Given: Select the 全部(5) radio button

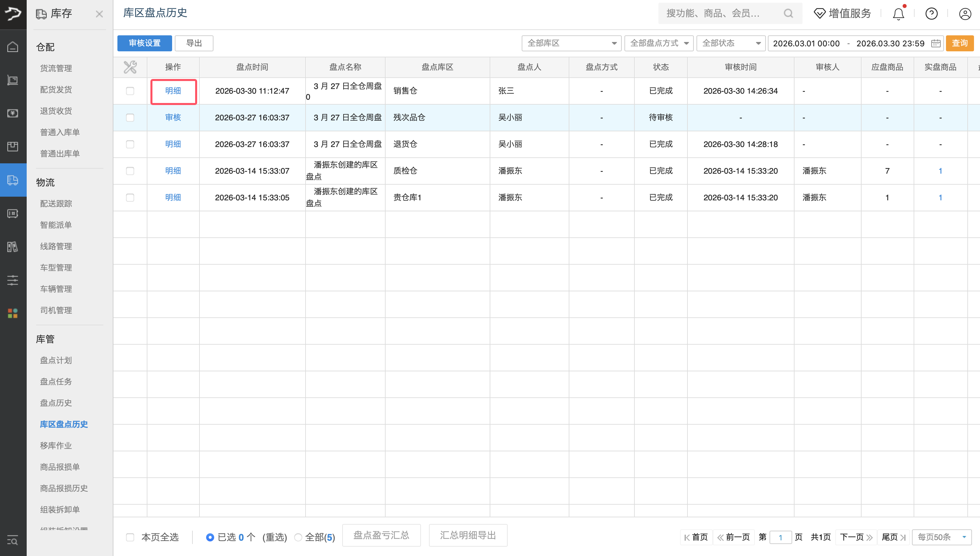Looking at the screenshot, I should coord(298,537).
